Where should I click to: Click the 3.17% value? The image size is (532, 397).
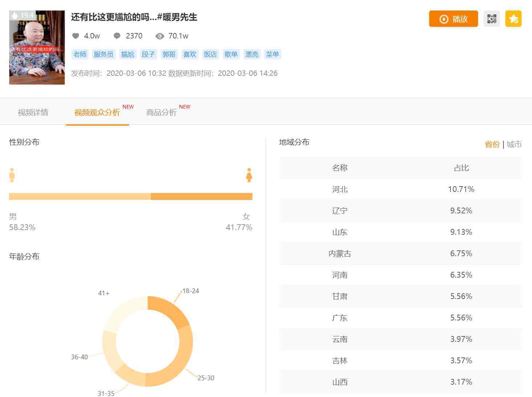pyautogui.click(x=461, y=382)
